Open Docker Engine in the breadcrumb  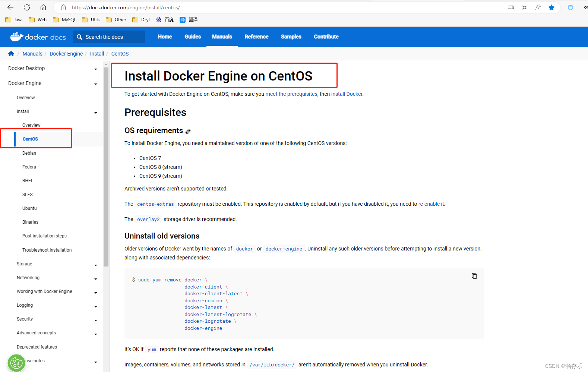click(x=66, y=54)
